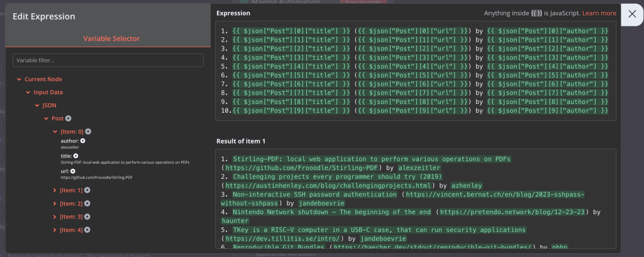Collapse the Input Data branch
The height and width of the screenshot is (257, 644).
[28, 93]
